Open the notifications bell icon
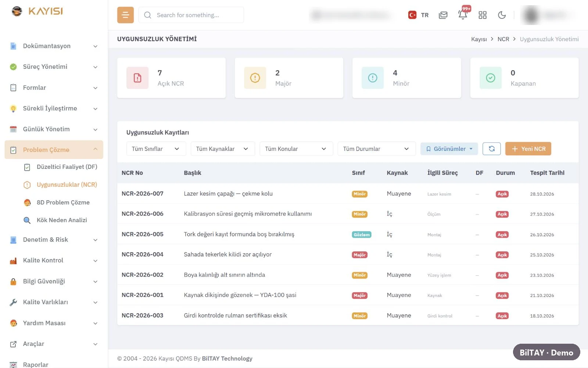The width and height of the screenshot is (588, 368). [463, 15]
